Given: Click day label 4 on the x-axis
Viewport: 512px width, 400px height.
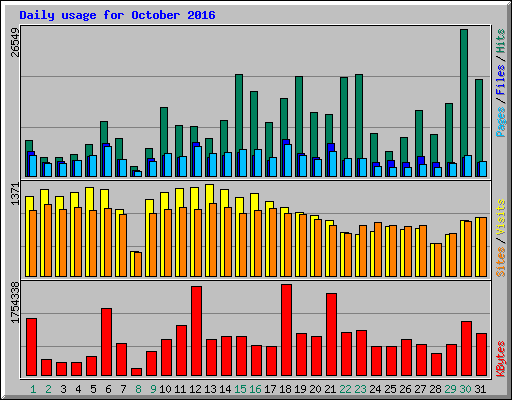Looking at the screenshot, I should pos(78,389).
